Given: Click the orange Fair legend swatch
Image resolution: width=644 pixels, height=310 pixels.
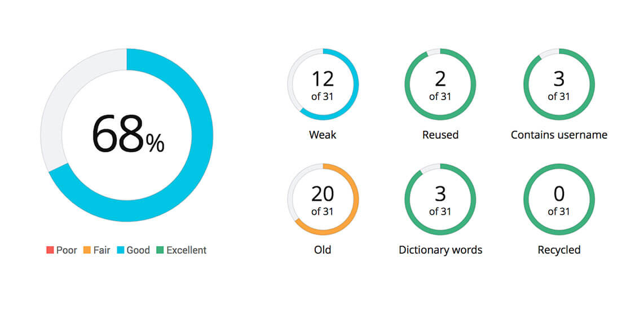Looking at the screenshot, I should coord(87,250).
